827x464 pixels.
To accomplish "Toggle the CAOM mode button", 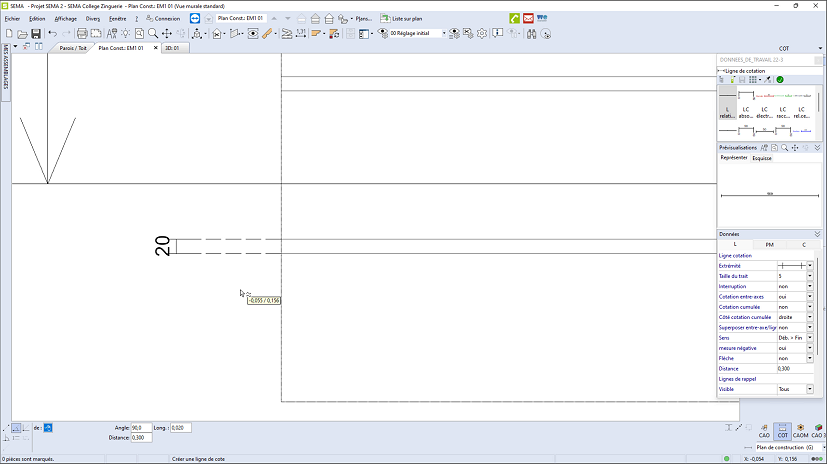I will click(801, 430).
